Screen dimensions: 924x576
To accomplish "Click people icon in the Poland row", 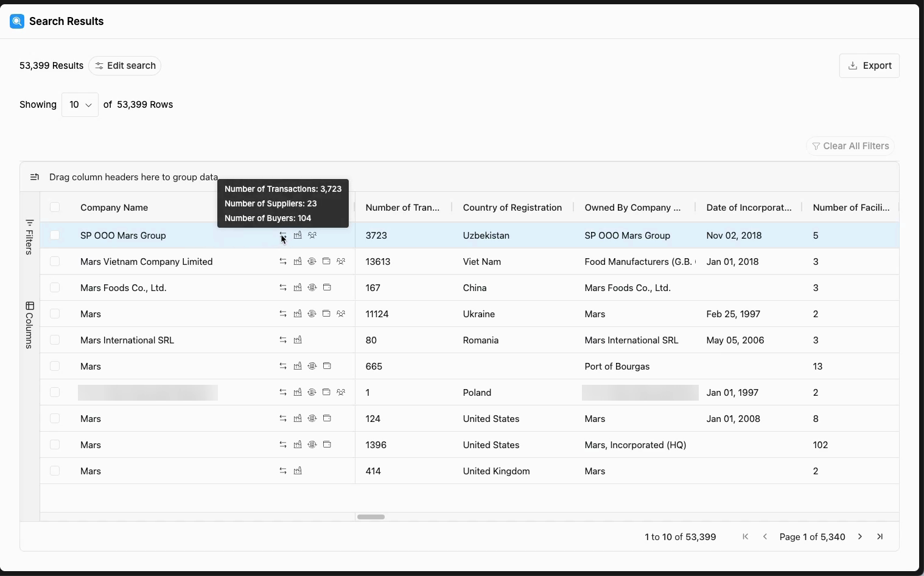I will [341, 392].
